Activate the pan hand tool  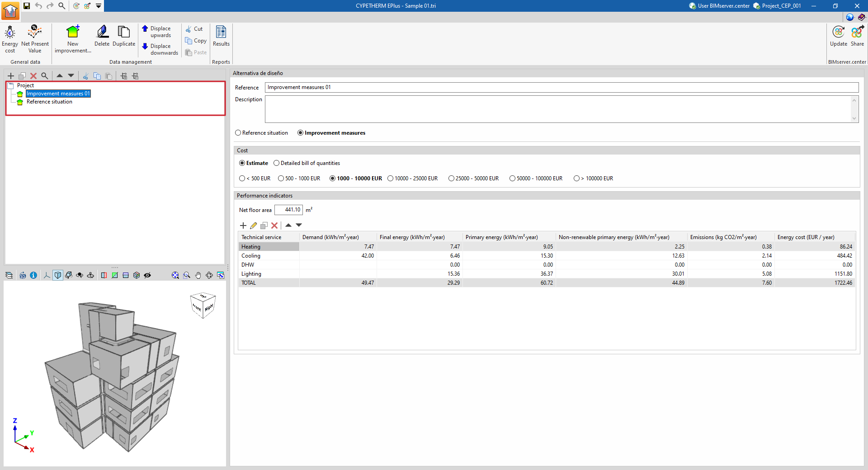pos(198,275)
